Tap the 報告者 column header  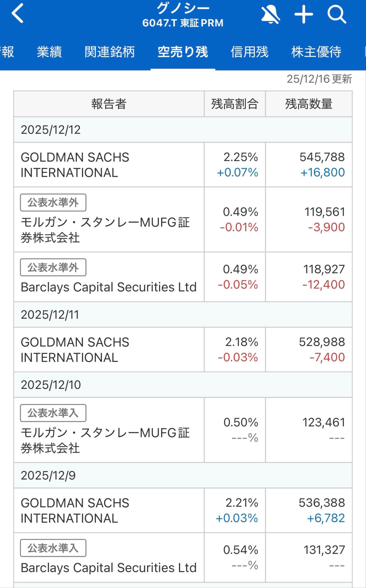(109, 104)
